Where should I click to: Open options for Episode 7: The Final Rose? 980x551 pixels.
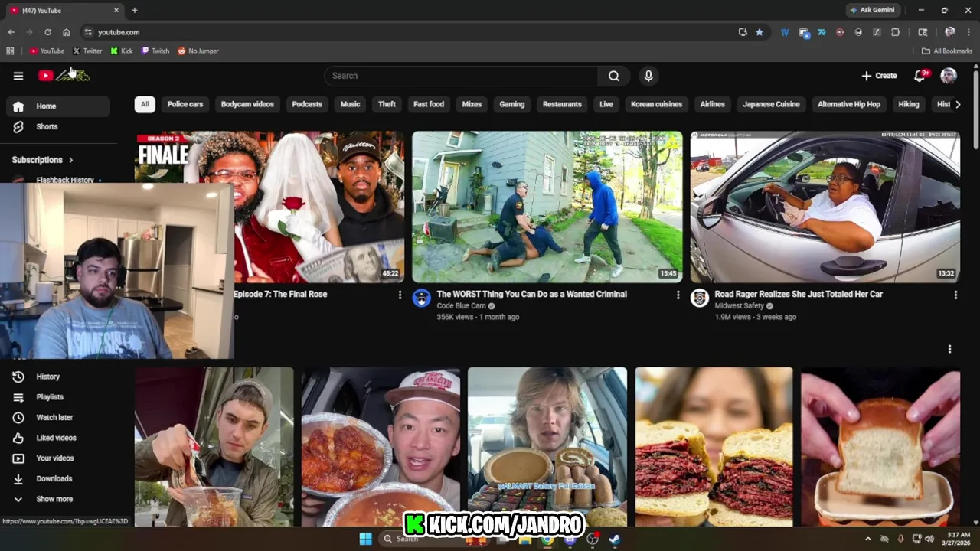[400, 295]
